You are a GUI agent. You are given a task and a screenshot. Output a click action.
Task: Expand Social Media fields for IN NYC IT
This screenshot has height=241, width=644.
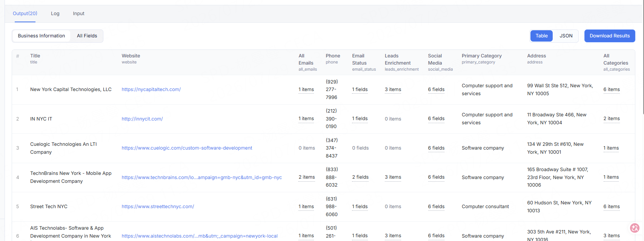click(x=436, y=119)
